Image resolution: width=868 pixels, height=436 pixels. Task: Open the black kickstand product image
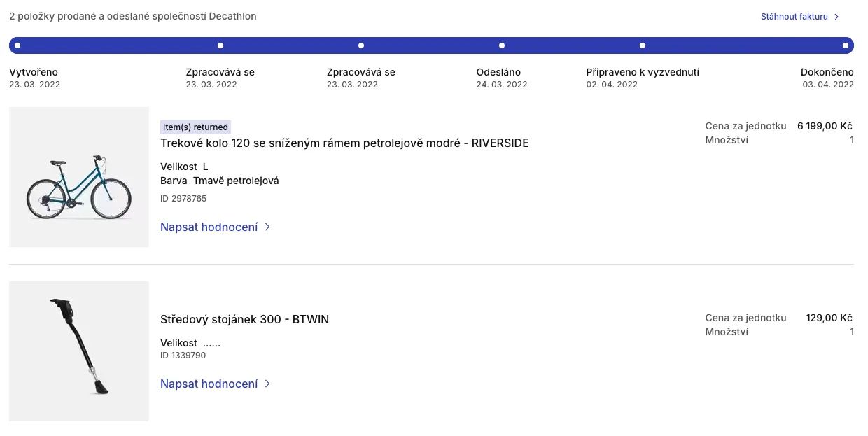pyautogui.click(x=79, y=351)
